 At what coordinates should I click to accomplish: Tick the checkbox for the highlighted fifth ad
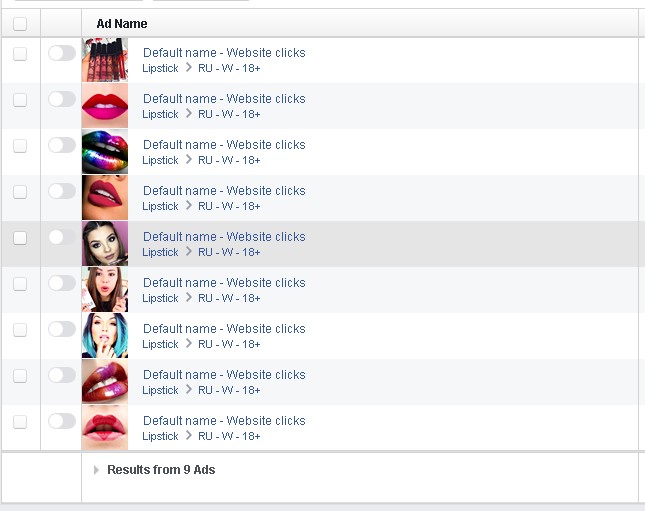pos(20,238)
